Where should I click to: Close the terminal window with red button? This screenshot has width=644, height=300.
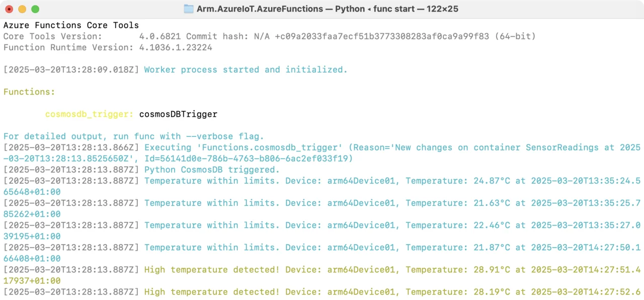click(x=9, y=9)
